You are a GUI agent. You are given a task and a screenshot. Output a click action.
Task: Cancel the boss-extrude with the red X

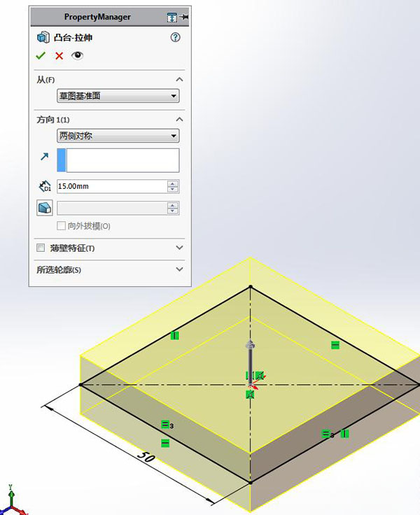59,56
